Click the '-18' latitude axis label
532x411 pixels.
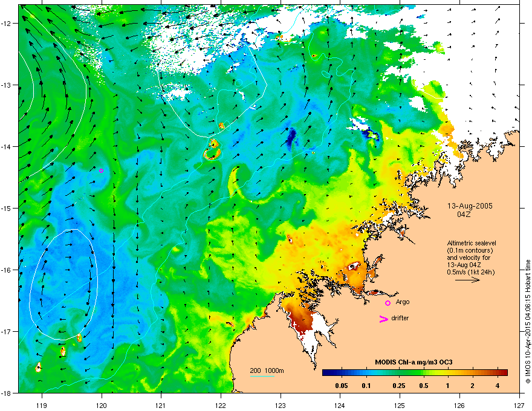tap(6, 393)
